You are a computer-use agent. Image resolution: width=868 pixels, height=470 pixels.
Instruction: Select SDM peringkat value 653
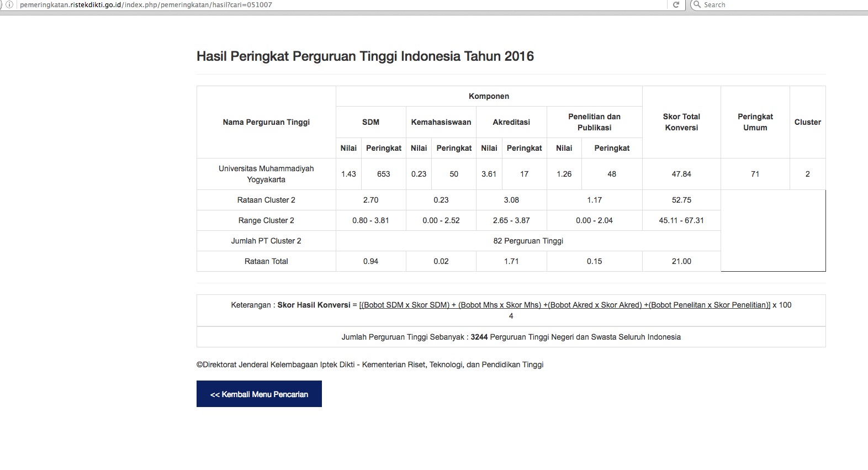coord(383,174)
